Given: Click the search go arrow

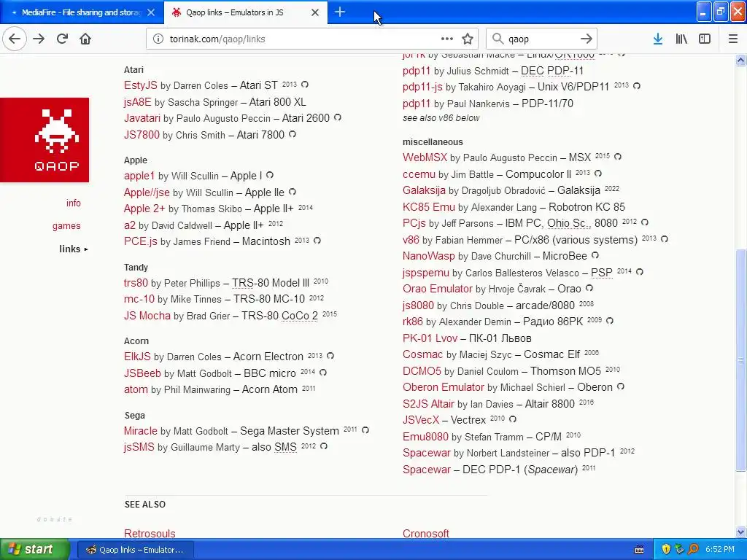Looking at the screenshot, I should coord(587,39).
